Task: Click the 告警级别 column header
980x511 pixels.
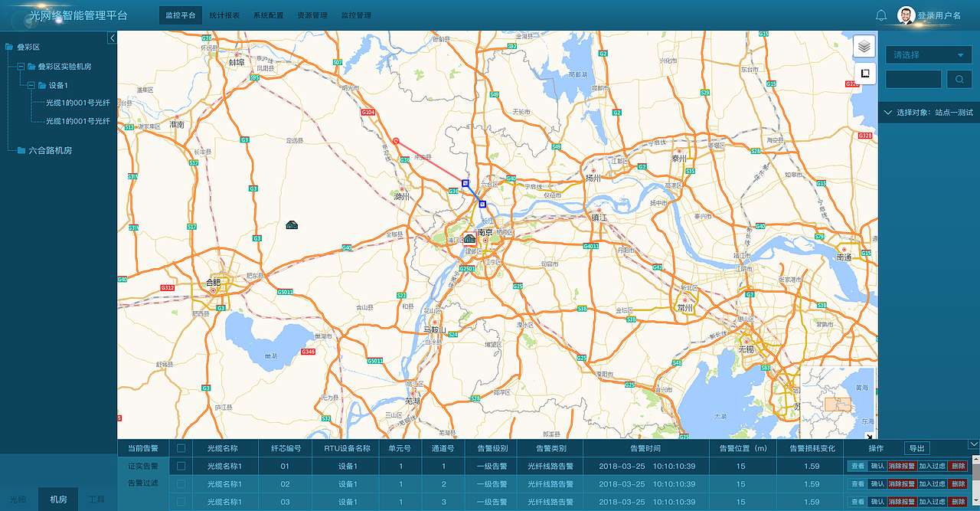Action: (492, 448)
